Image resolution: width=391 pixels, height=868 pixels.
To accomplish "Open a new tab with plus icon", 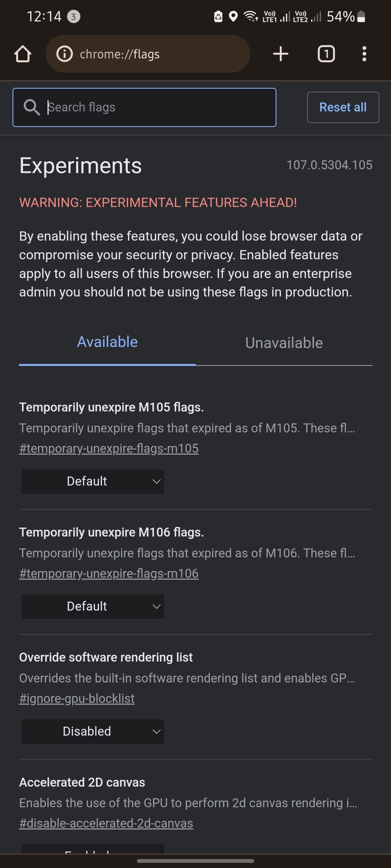I will point(281,54).
